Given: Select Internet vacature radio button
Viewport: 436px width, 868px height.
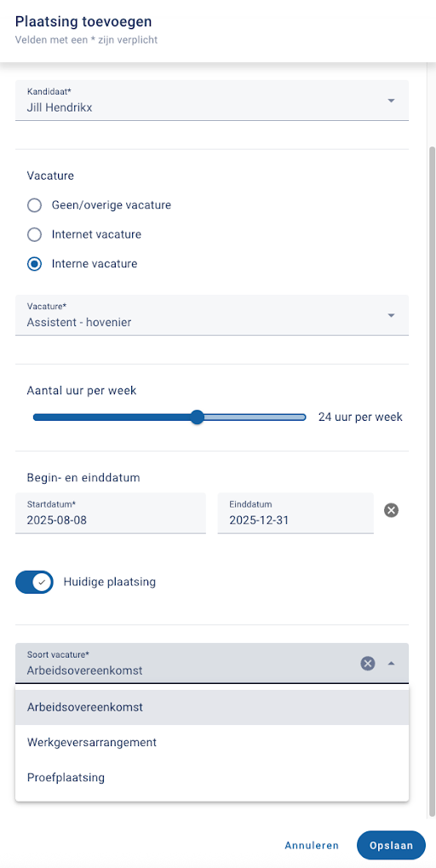Looking at the screenshot, I should pyautogui.click(x=34, y=235).
